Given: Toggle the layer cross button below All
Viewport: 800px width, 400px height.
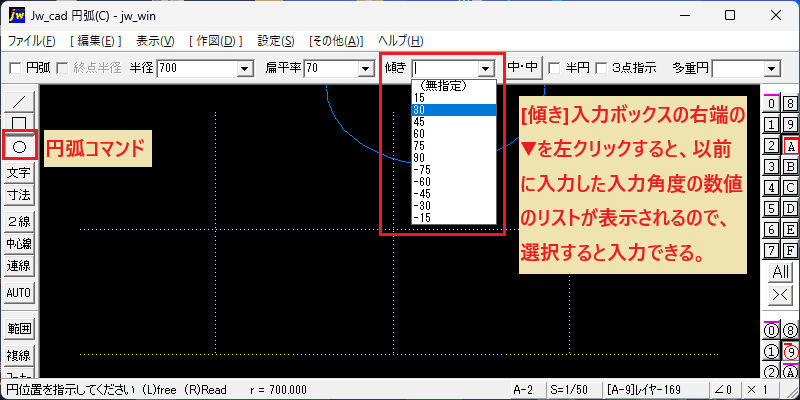Looking at the screenshot, I should coord(781,295).
